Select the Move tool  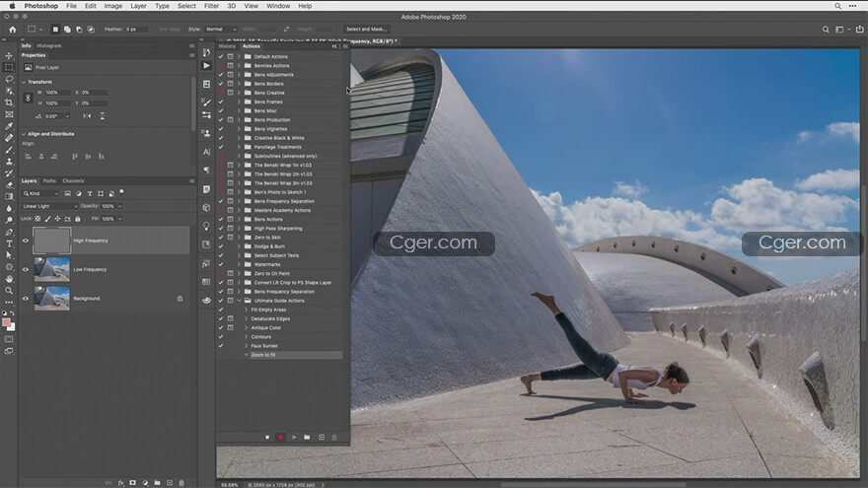tap(9, 56)
